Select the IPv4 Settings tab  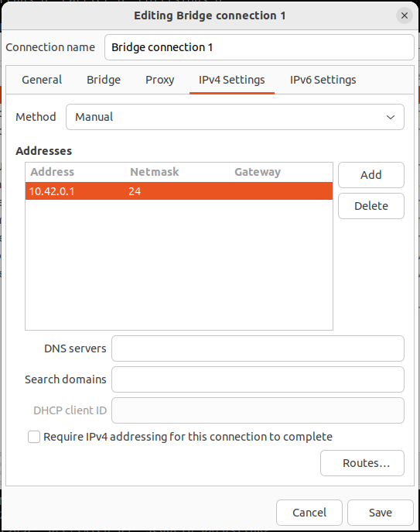pos(232,80)
